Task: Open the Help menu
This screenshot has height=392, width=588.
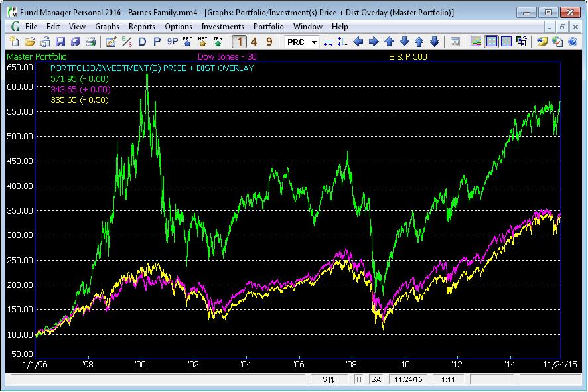Action: [x=340, y=27]
